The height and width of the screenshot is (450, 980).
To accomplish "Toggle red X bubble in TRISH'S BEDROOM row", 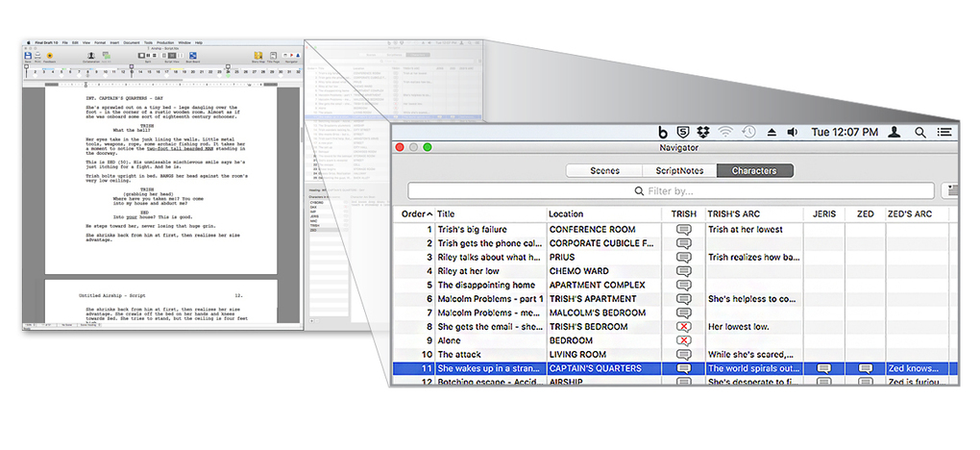I will tap(684, 327).
